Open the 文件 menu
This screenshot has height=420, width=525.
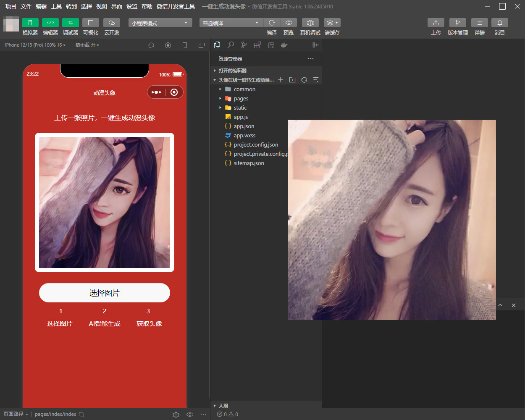tap(26, 6)
